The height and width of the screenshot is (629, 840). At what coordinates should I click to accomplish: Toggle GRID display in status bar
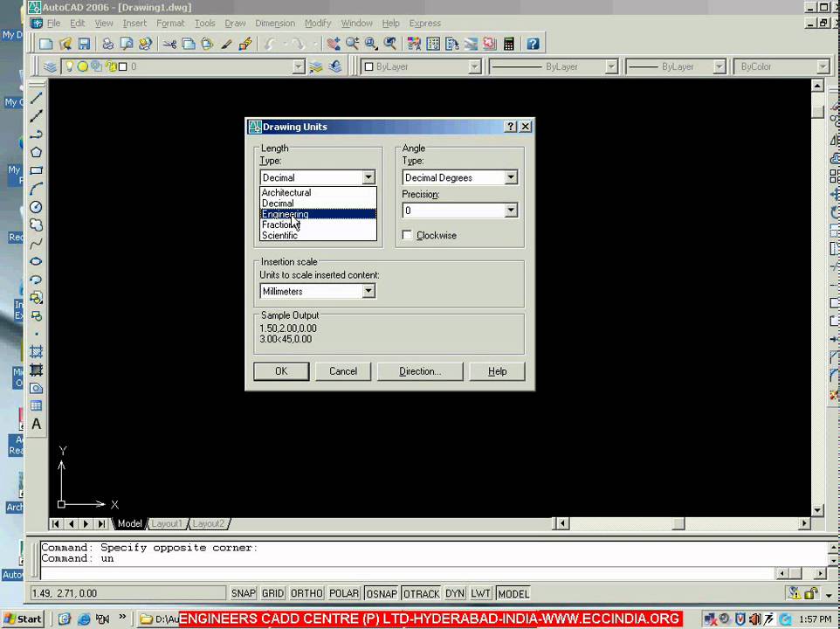[272, 593]
